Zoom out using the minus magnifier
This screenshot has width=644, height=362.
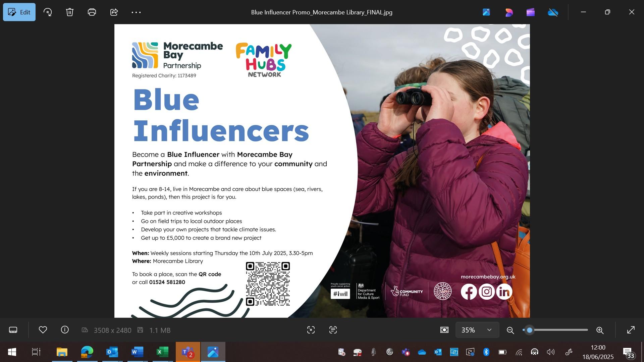[x=511, y=330]
